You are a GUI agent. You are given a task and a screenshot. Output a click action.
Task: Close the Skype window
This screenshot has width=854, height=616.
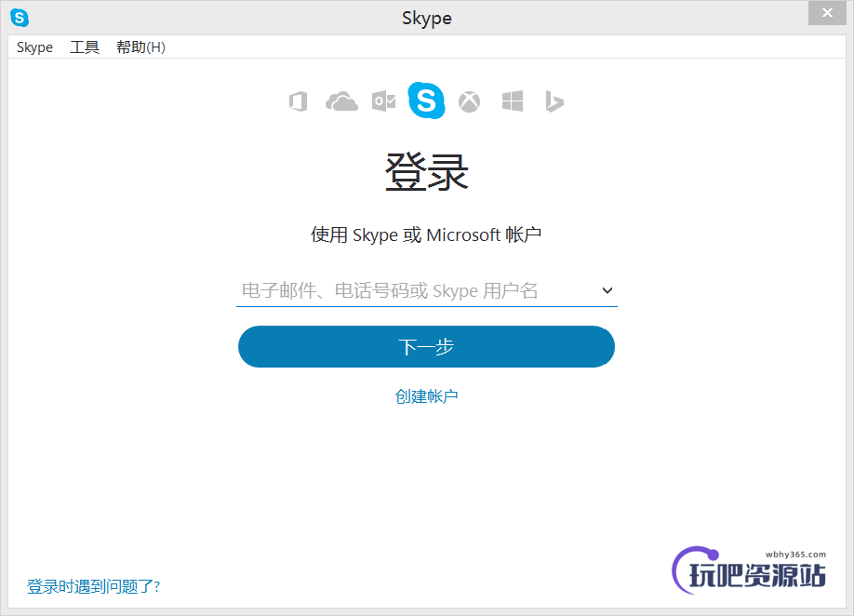point(827,13)
